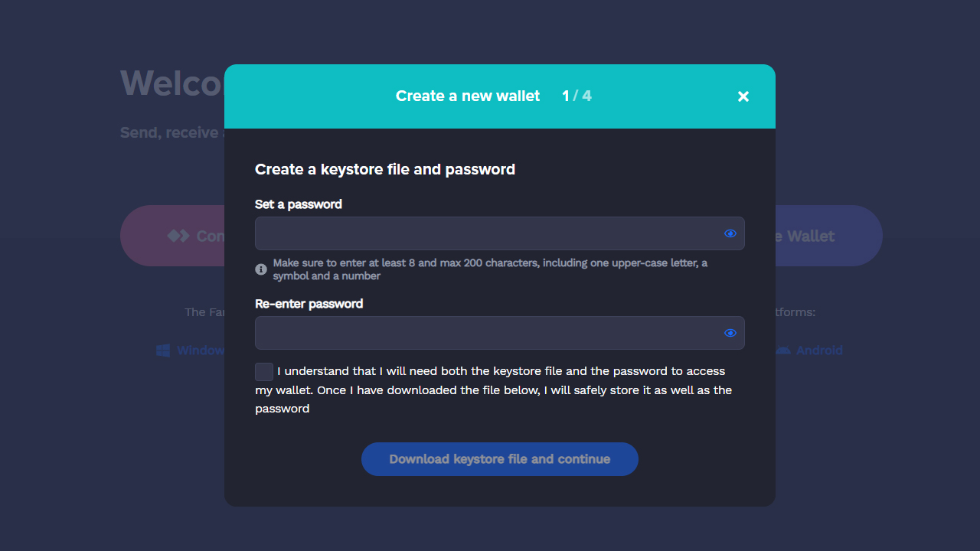The width and height of the screenshot is (980, 551).
Task: Focus the Re-enter password input field
Action: (500, 333)
